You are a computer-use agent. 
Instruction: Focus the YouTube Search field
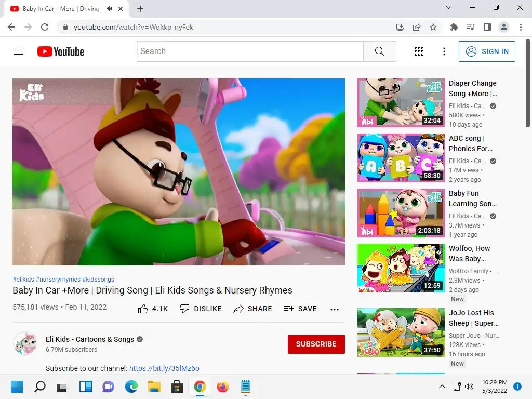250,51
